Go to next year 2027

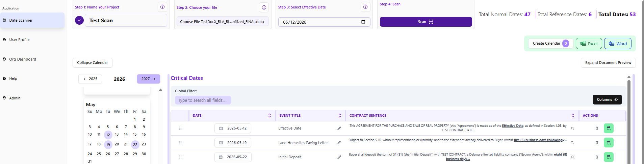(149, 79)
